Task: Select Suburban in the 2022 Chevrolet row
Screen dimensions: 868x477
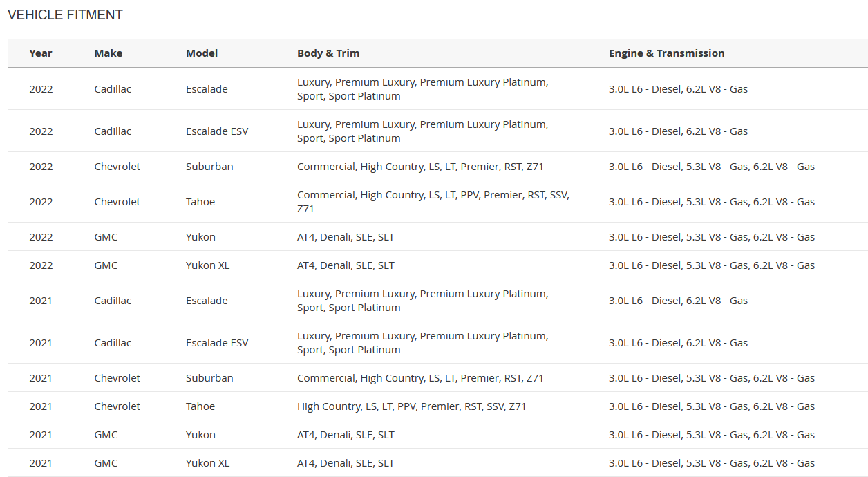Action: pyautogui.click(x=209, y=167)
